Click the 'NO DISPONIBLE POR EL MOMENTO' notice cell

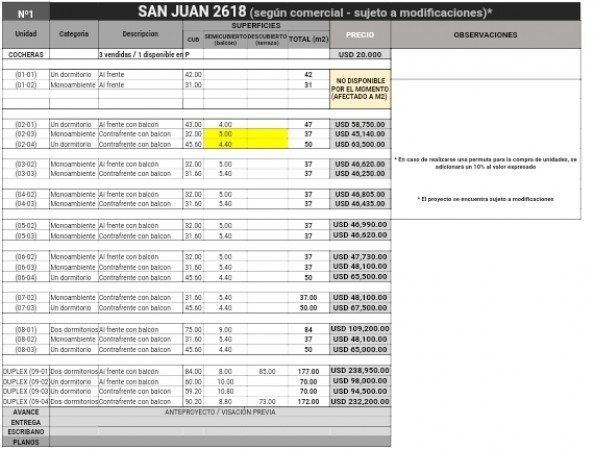[360, 89]
